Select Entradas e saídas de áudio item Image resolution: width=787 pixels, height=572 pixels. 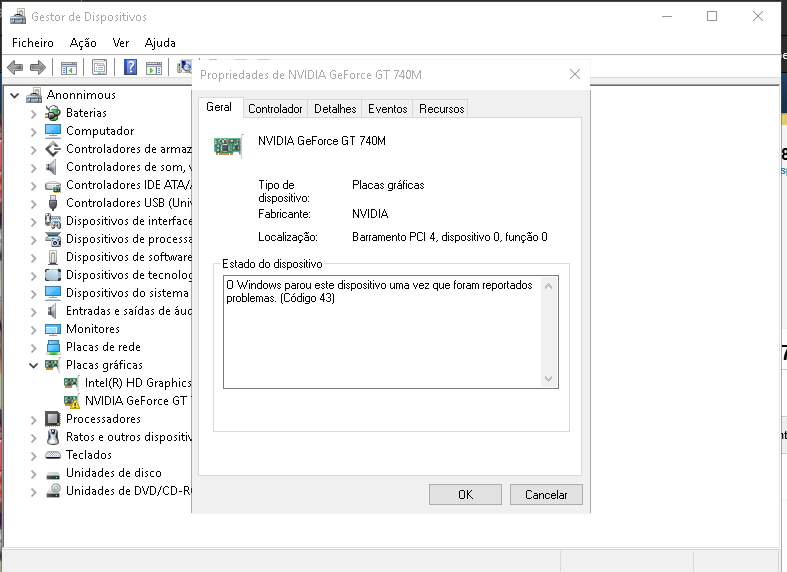[x=129, y=311]
